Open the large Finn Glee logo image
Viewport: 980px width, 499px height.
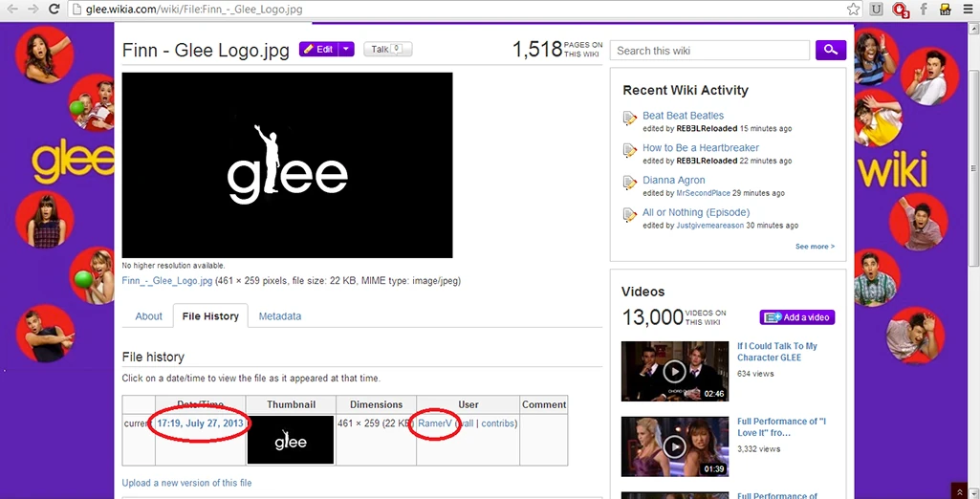point(287,164)
